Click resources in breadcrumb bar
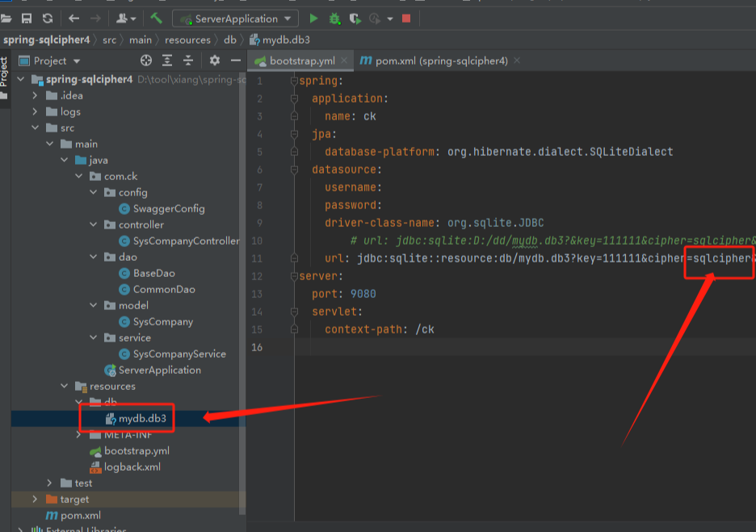The height and width of the screenshot is (532, 756). coord(187,40)
